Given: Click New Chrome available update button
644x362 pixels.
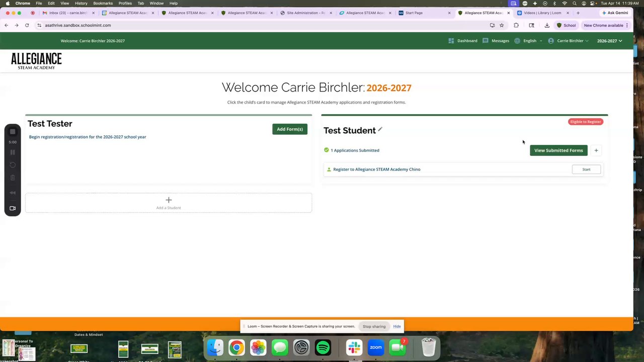Looking at the screenshot, I should (x=606, y=25).
